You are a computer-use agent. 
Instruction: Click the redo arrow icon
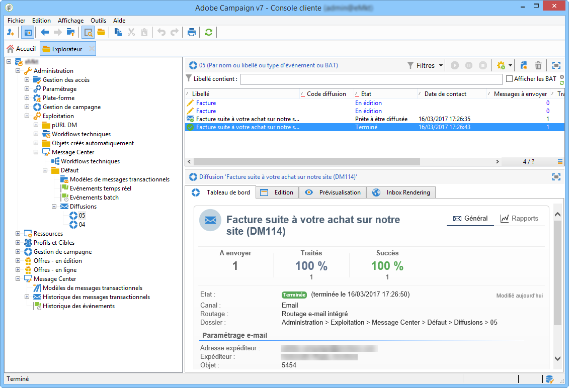pos(175,33)
